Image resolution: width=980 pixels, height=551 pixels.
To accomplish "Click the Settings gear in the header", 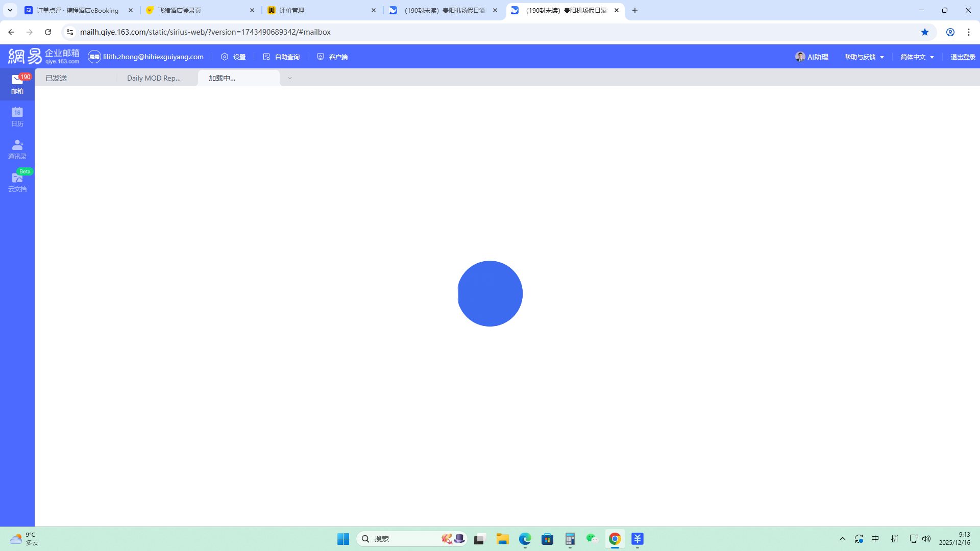I will click(x=233, y=57).
